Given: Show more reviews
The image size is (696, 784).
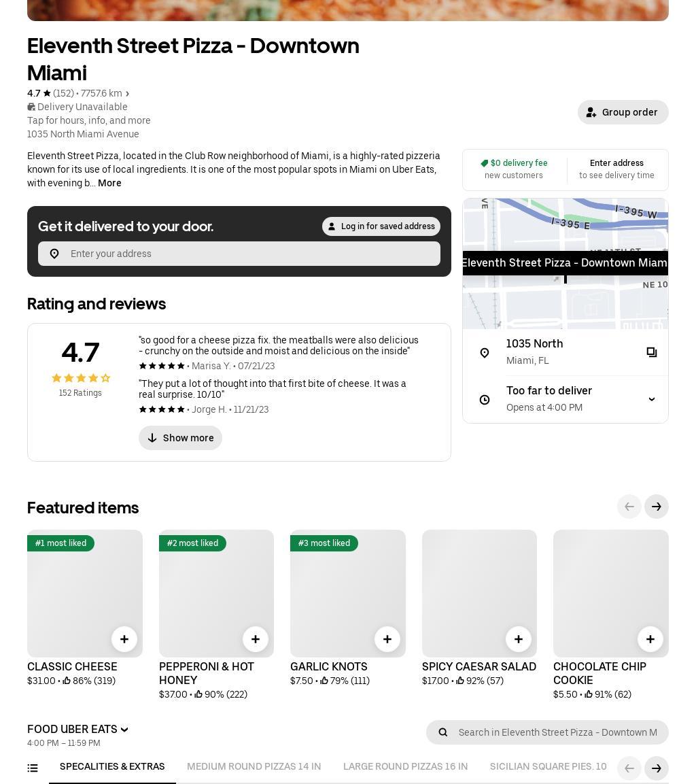Looking at the screenshot, I should point(180,438).
